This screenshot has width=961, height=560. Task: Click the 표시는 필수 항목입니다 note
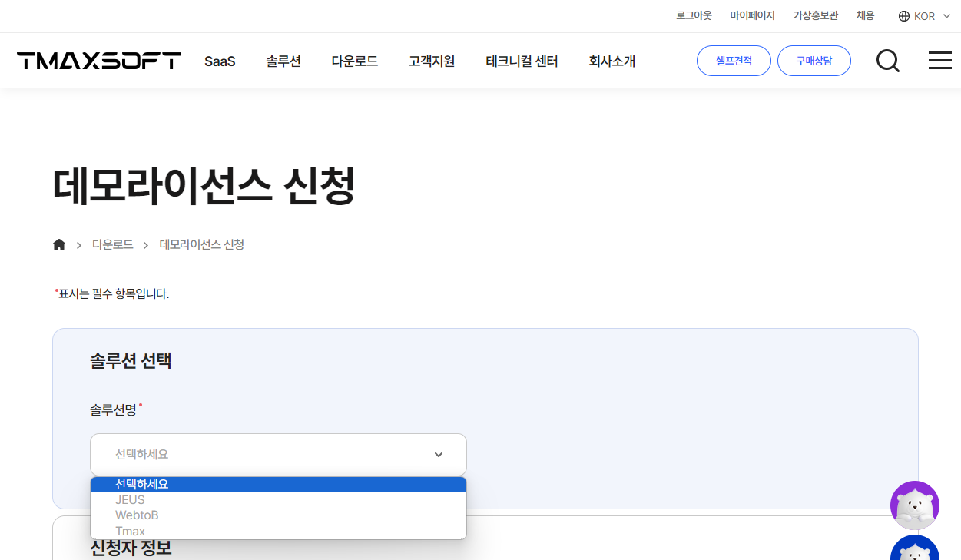(x=114, y=293)
